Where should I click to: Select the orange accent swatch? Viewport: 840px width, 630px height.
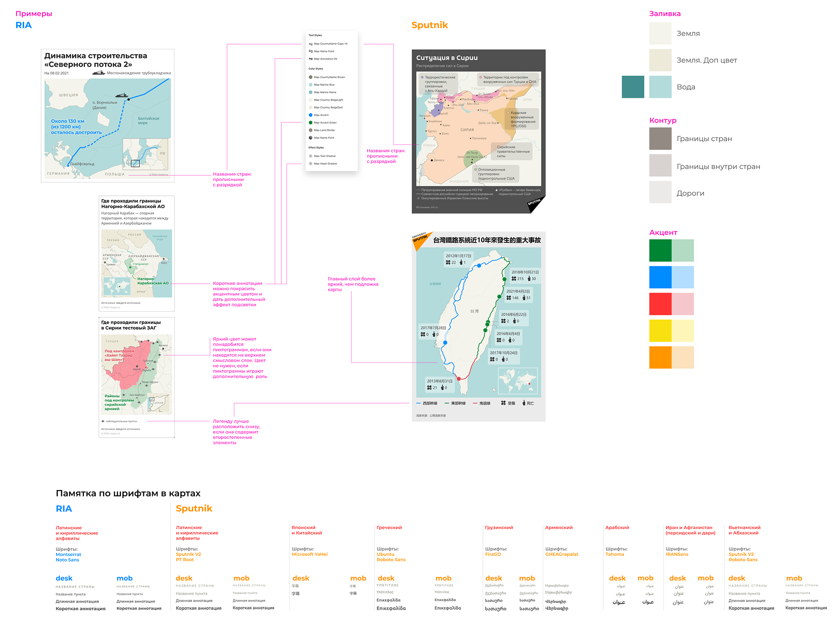(660, 357)
